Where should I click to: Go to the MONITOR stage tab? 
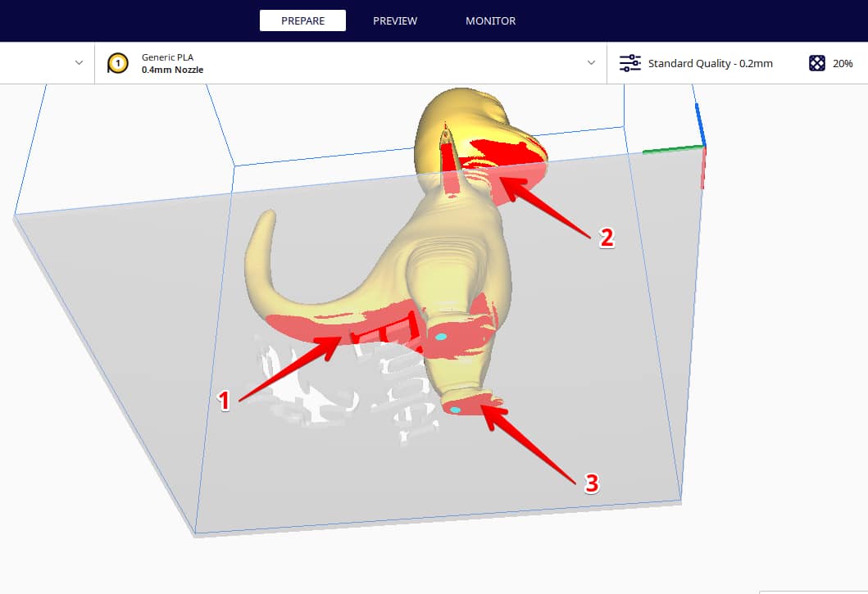pyautogui.click(x=490, y=20)
